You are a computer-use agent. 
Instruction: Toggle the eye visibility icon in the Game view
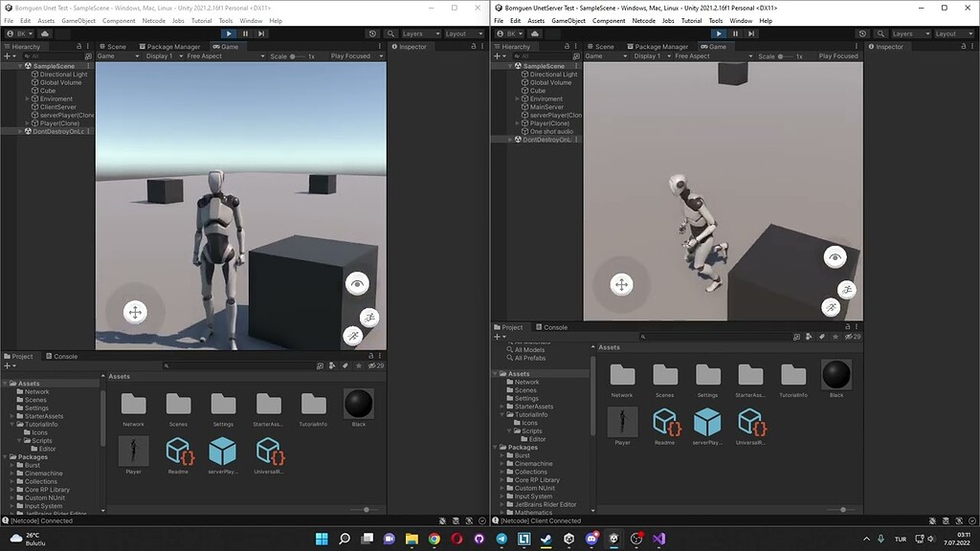tap(357, 284)
